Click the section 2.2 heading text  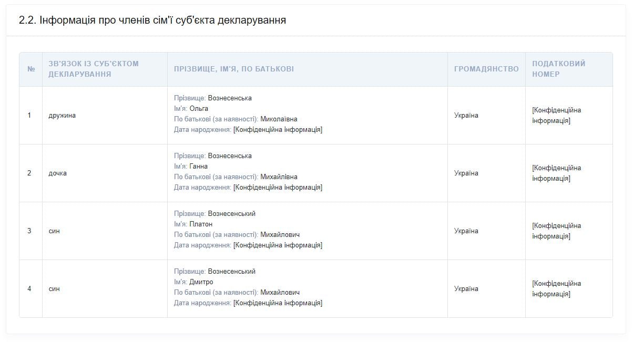[152, 20]
